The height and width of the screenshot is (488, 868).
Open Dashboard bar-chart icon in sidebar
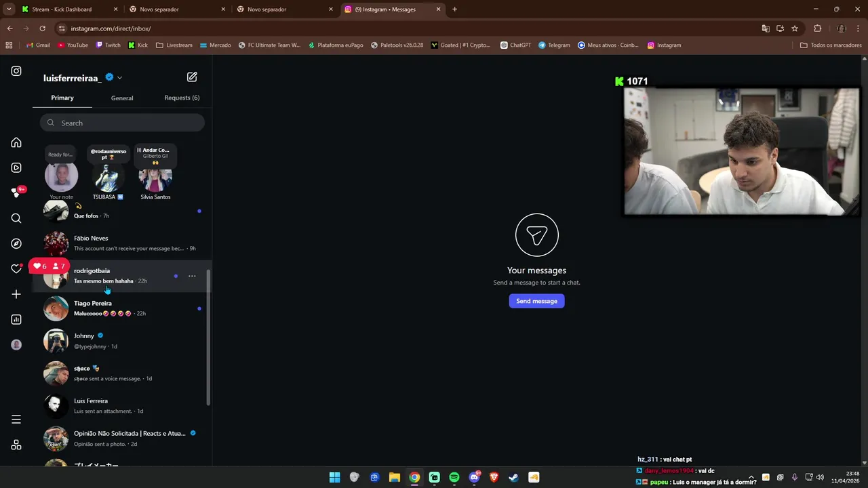(x=16, y=319)
